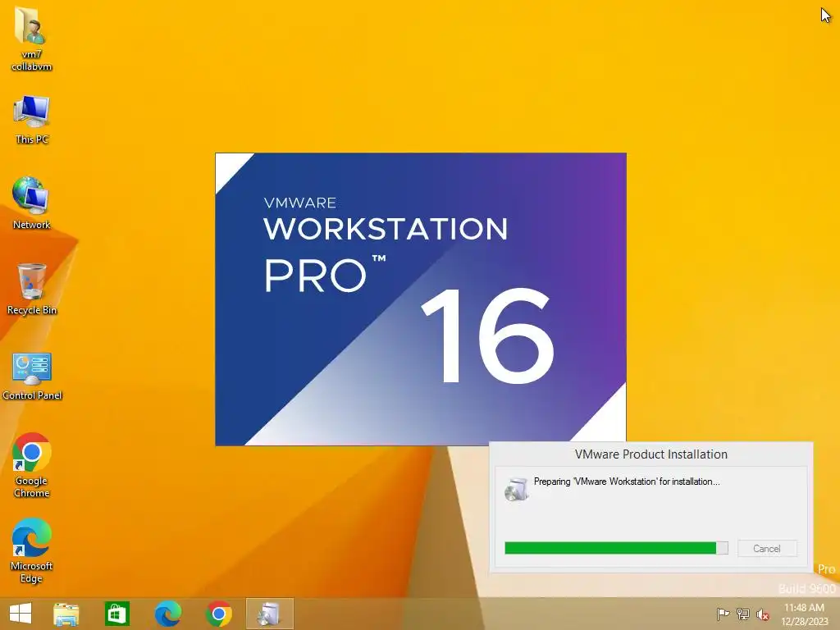Click the VMware Workstation Pro 16 splash image
The width and height of the screenshot is (840, 630).
pyautogui.click(x=421, y=299)
